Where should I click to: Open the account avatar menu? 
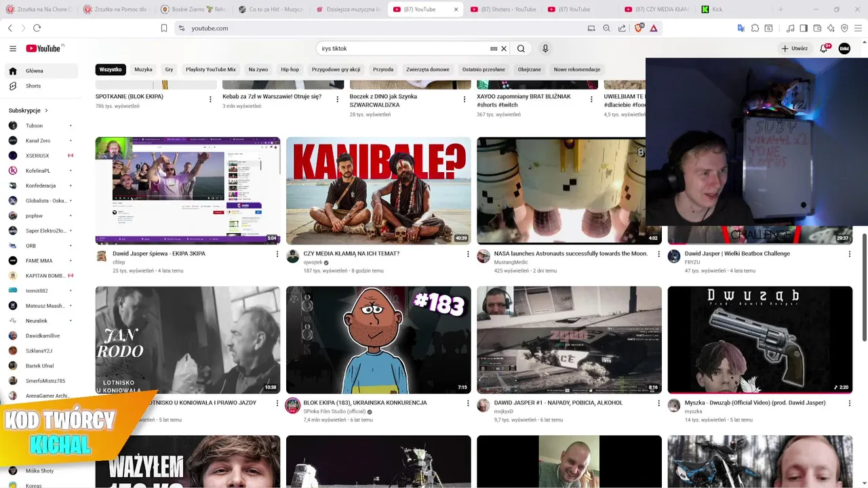(x=844, y=48)
